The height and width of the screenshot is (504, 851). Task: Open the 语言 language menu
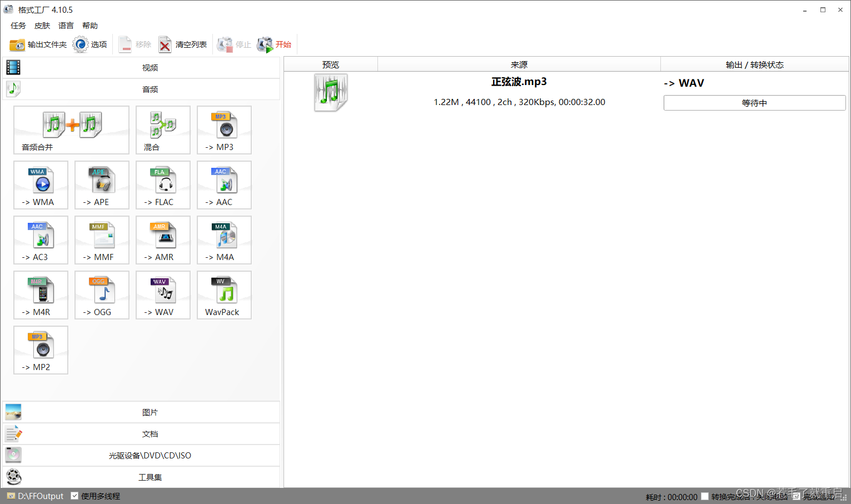[66, 26]
